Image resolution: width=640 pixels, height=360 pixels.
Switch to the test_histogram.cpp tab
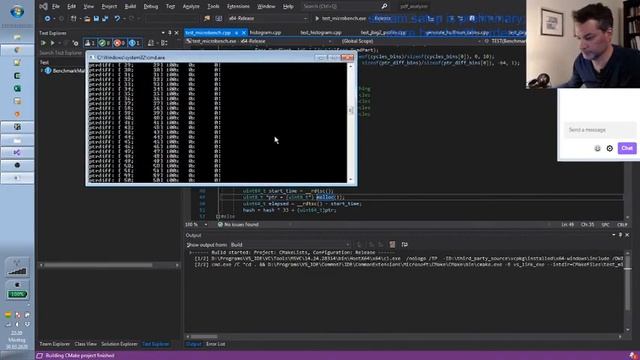[321, 32]
